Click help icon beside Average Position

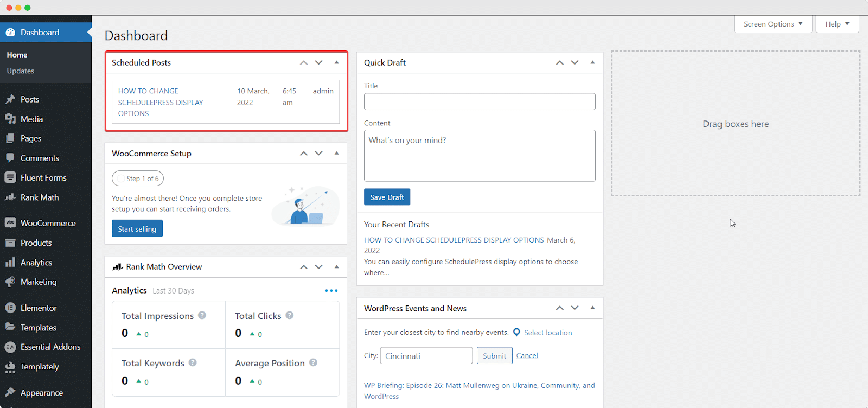click(313, 362)
